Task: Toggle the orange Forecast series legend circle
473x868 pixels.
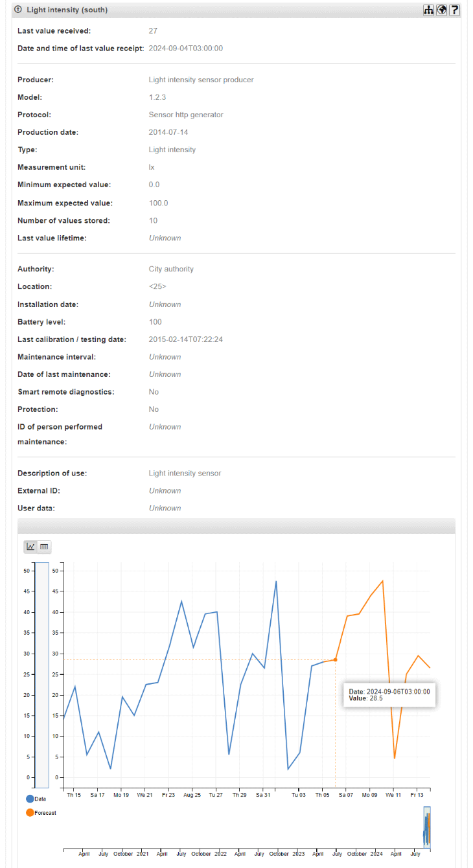Action: point(30,813)
